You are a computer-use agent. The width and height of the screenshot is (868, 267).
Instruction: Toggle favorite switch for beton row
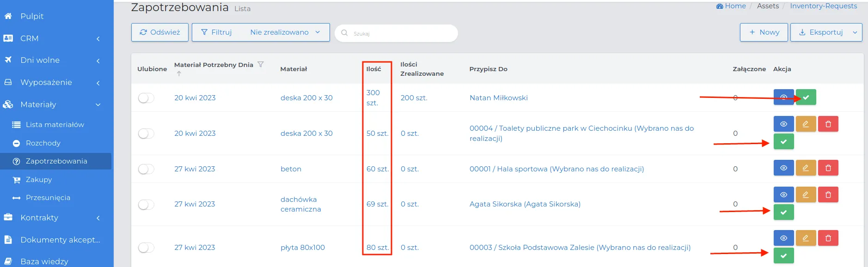[146, 169]
